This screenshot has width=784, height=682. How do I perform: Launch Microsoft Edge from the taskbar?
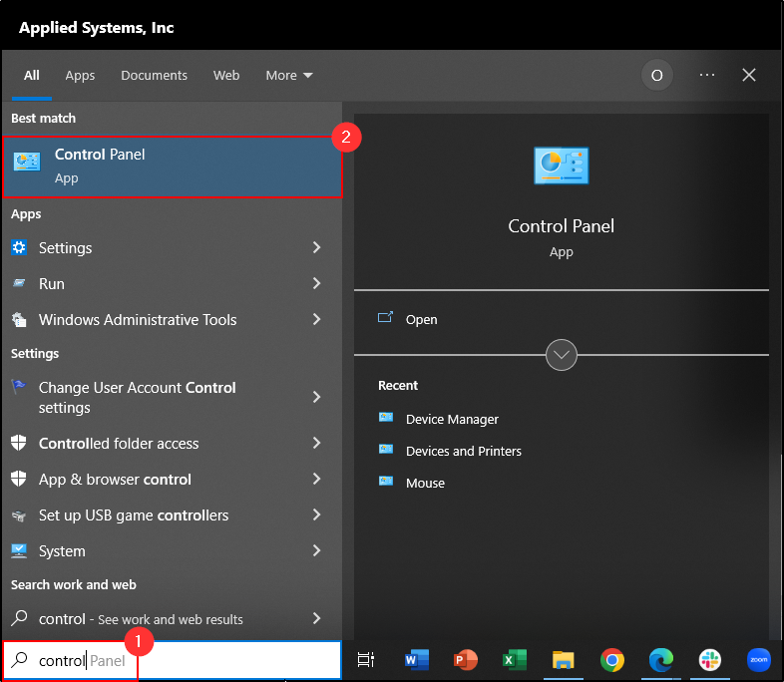pyautogui.click(x=661, y=660)
